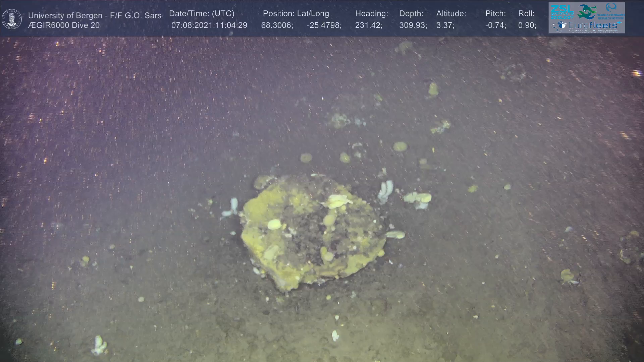Click the ZSL Institute of Zoology logo
Viewport: 644px width, 362px height.
[562, 11]
